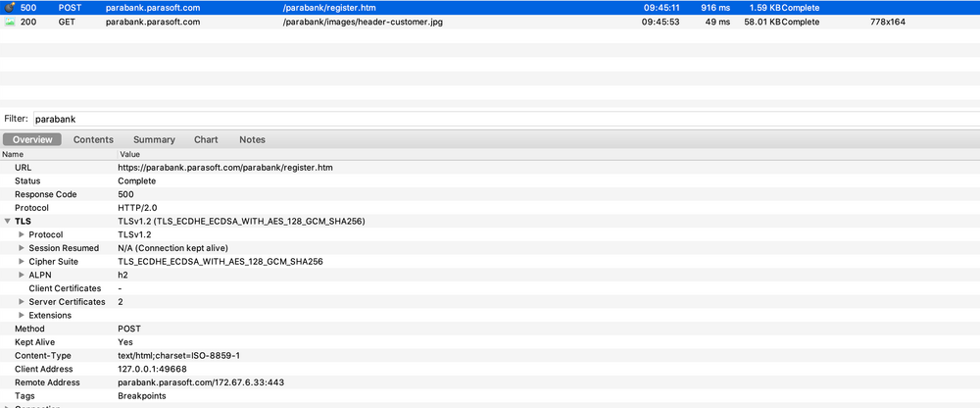The width and height of the screenshot is (980, 408).
Task: Click the 49 ms duration cell
Action: click(x=717, y=22)
